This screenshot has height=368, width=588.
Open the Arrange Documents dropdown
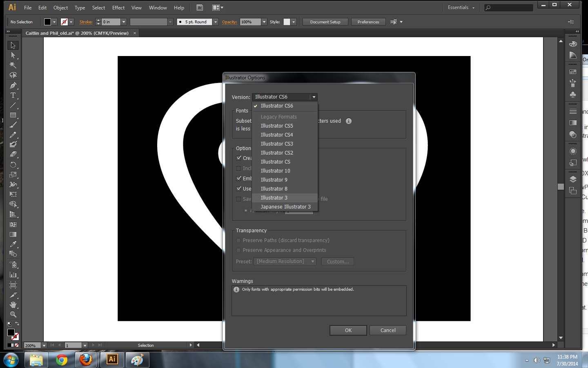pyautogui.click(x=218, y=7)
